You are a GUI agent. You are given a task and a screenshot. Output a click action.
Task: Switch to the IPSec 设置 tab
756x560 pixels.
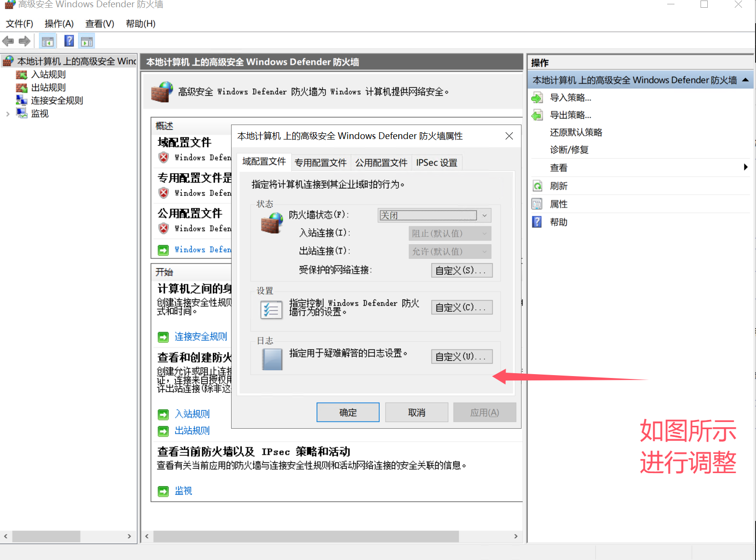tap(437, 163)
